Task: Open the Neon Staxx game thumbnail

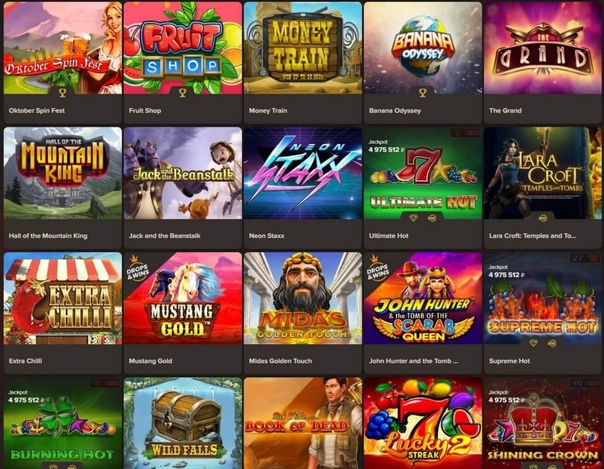Action: 303,173
